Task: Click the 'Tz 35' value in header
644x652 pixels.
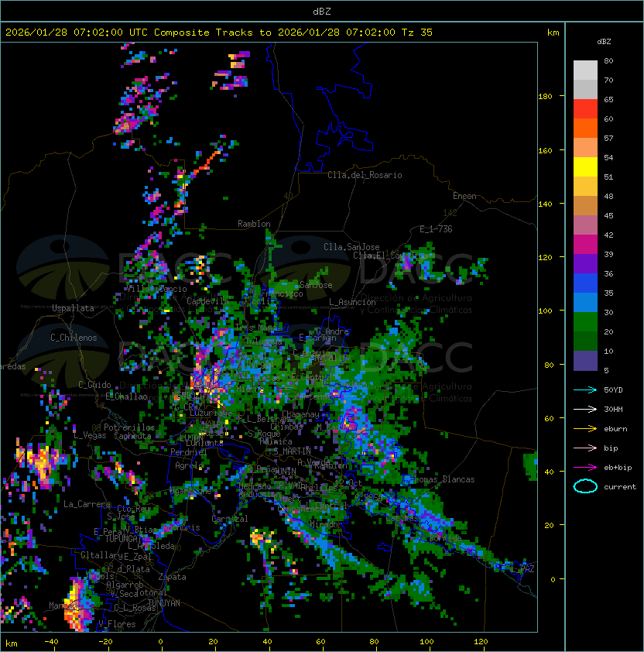Action: pos(417,33)
